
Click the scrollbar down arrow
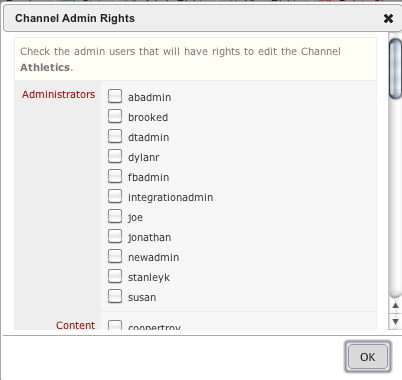click(395, 322)
